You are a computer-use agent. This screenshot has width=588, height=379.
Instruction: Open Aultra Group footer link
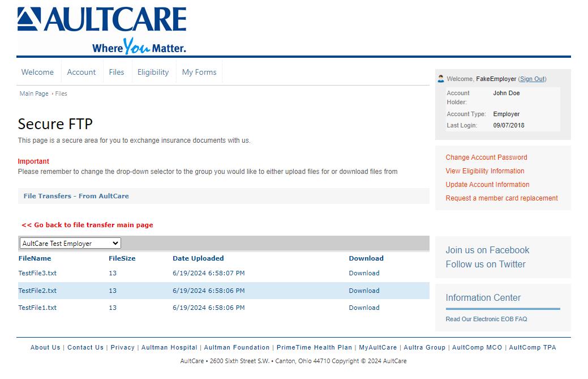pyautogui.click(x=424, y=347)
